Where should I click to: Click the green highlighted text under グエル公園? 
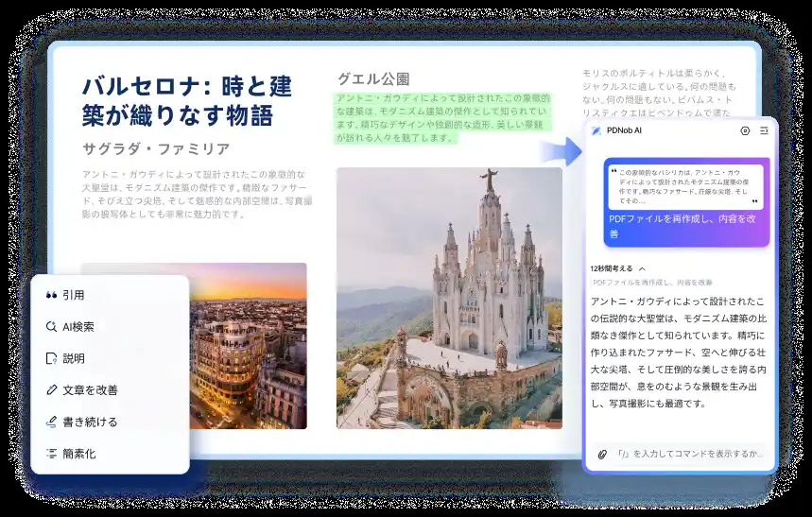[x=444, y=117]
